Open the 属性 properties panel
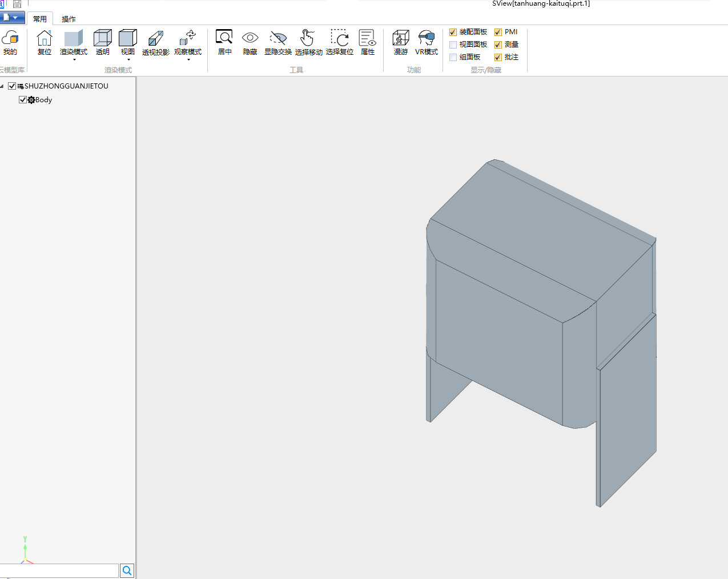 click(x=368, y=43)
